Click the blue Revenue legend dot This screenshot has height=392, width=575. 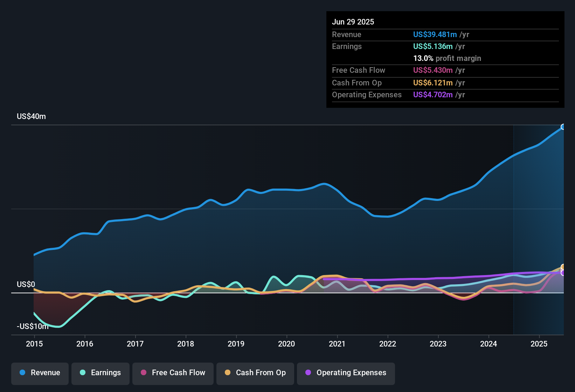pos(22,372)
